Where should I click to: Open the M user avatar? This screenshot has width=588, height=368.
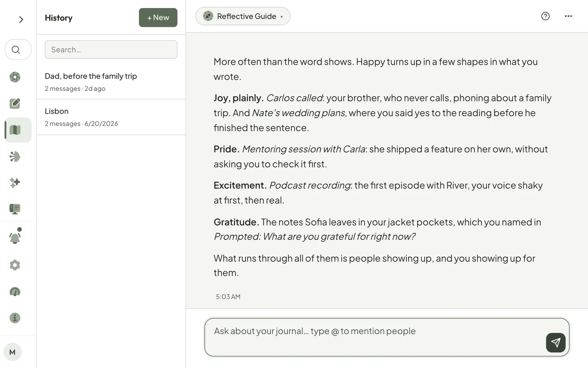tap(12, 352)
